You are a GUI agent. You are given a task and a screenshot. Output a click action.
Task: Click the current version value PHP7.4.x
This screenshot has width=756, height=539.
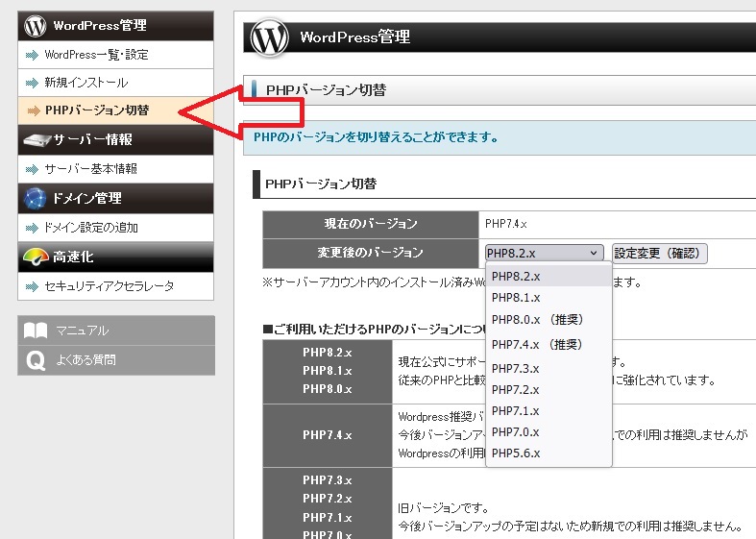[x=506, y=224]
